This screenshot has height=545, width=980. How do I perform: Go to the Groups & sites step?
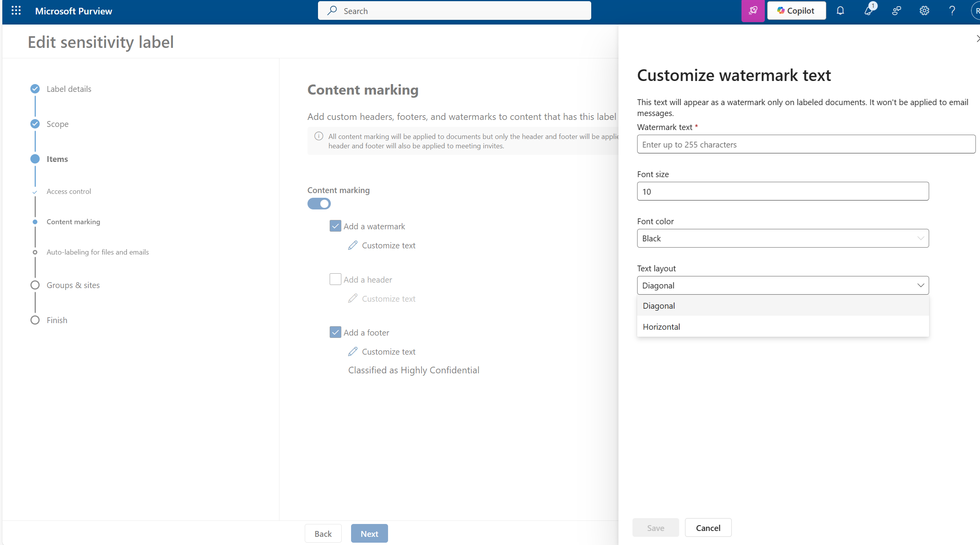pyautogui.click(x=73, y=285)
